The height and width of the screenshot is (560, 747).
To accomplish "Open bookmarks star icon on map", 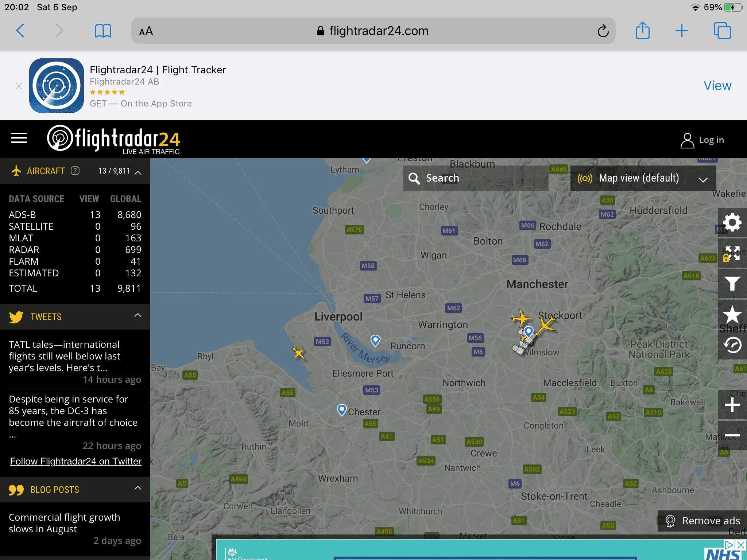I will coord(732,314).
